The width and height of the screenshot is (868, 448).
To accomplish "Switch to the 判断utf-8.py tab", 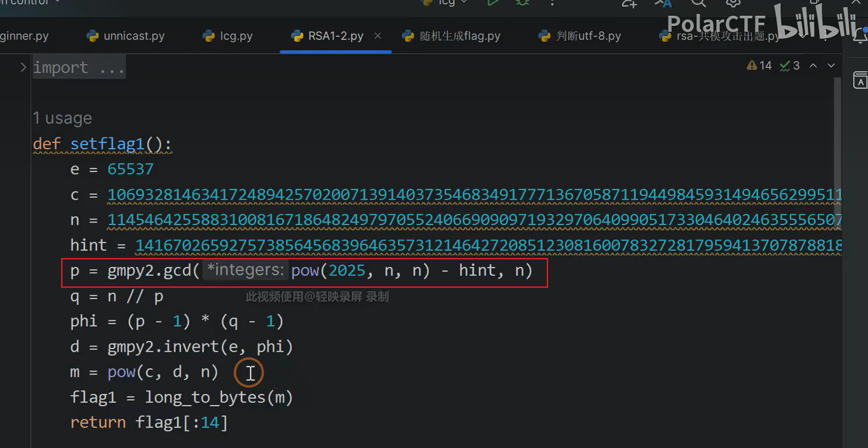I will point(588,36).
